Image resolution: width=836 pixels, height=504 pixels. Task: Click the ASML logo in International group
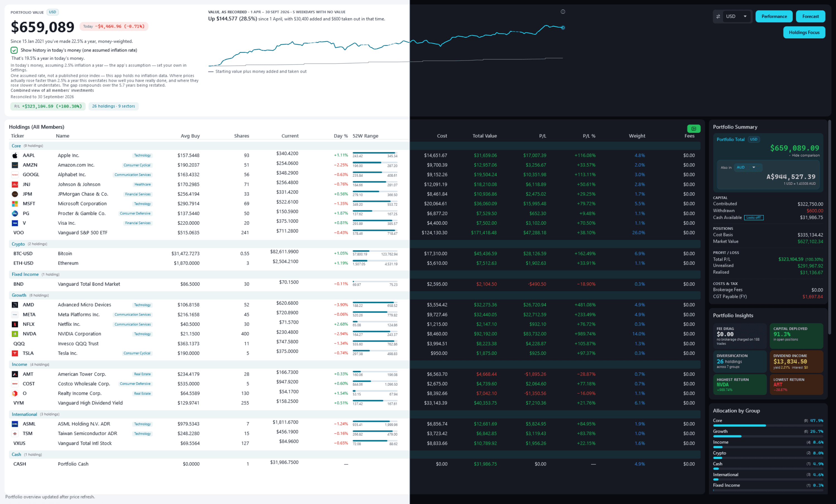pyautogui.click(x=15, y=424)
